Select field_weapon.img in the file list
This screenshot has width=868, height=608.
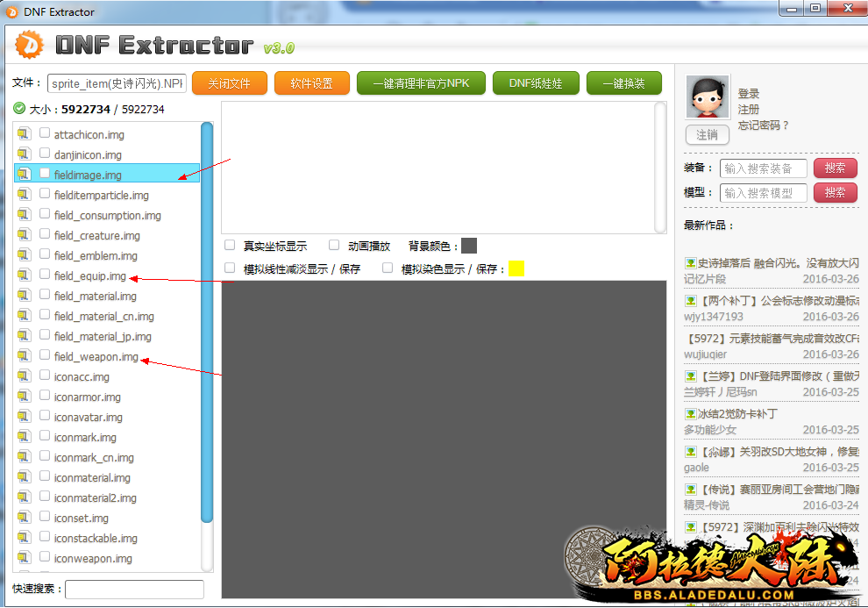tap(96, 357)
